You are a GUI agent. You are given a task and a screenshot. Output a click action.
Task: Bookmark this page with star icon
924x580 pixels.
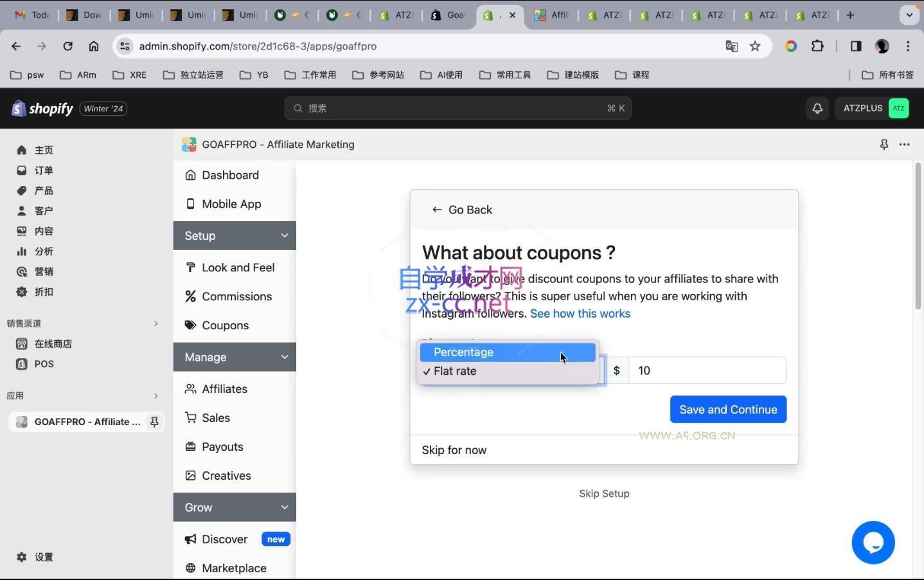[x=755, y=46]
